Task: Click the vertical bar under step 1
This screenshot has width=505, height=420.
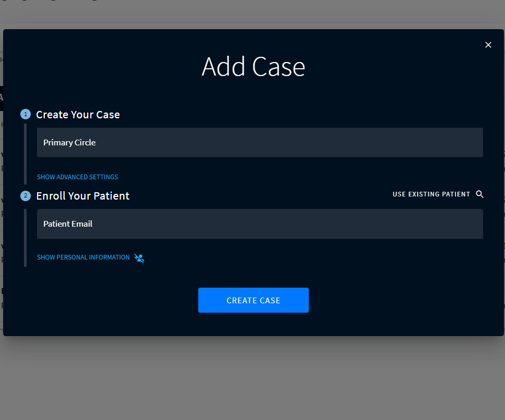Action: click(x=25, y=154)
